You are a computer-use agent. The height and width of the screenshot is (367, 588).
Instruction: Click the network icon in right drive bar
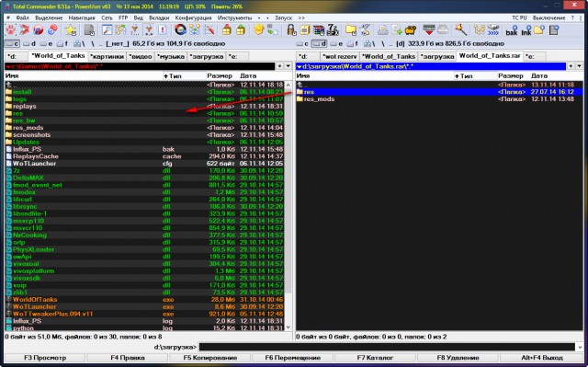point(369,43)
